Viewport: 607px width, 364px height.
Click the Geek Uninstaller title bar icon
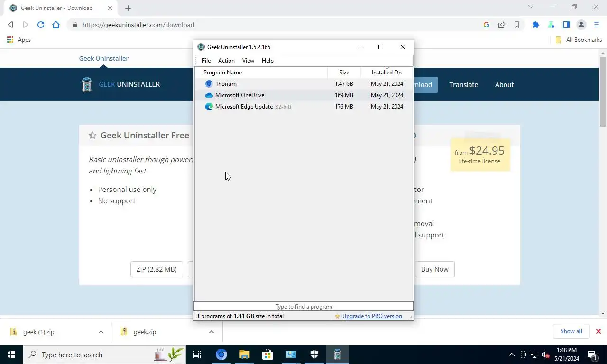pyautogui.click(x=201, y=47)
